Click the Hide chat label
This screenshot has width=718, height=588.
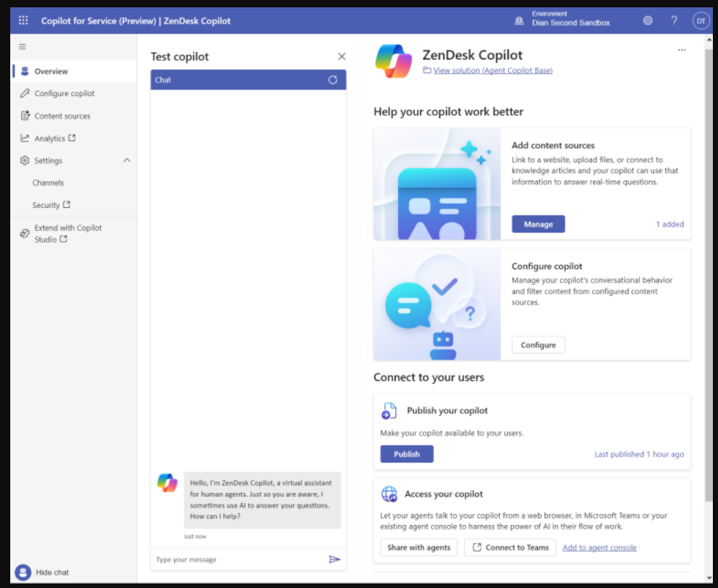pos(52,572)
